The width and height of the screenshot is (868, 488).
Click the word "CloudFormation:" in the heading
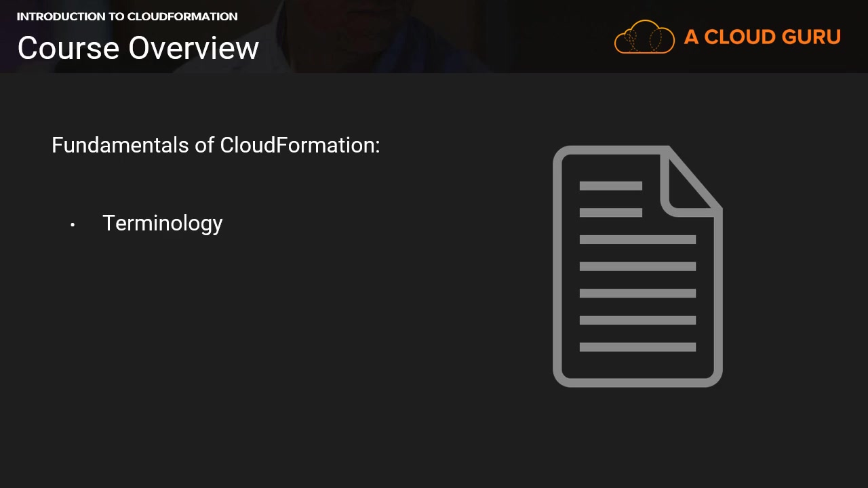(300, 145)
